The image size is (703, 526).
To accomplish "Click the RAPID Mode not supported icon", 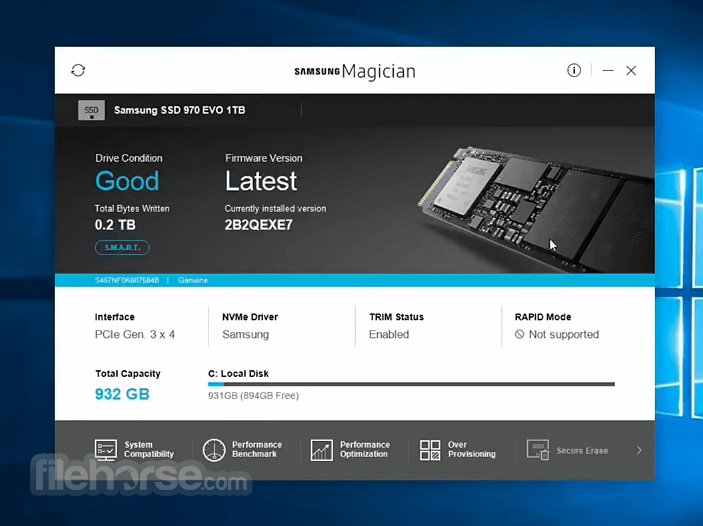I will (519, 334).
